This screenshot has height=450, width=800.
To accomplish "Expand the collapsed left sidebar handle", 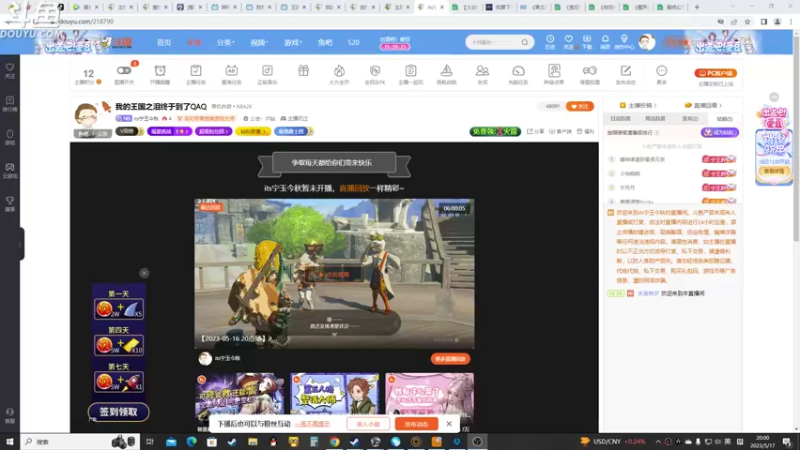I will pyautogui.click(x=20, y=244).
